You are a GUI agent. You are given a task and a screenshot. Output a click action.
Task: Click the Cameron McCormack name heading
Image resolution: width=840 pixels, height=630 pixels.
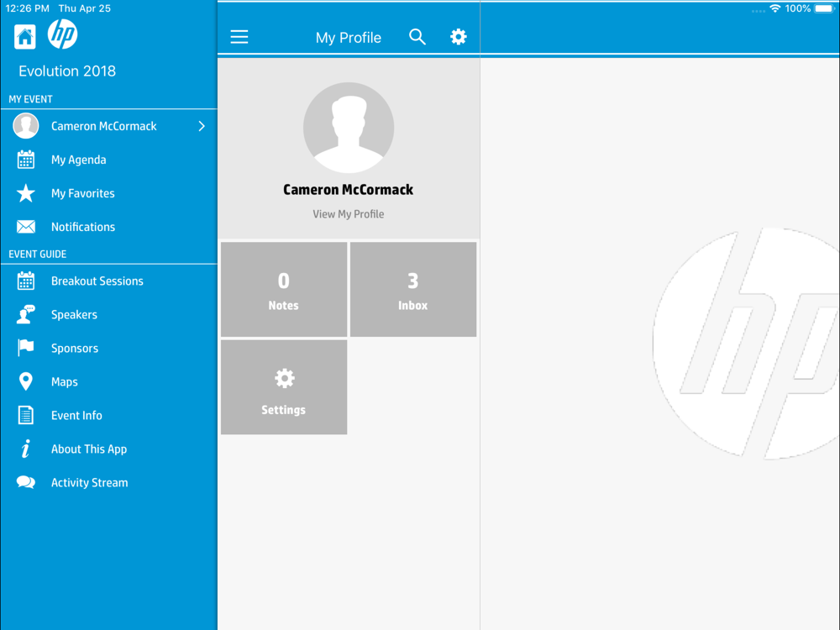click(349, 190)
